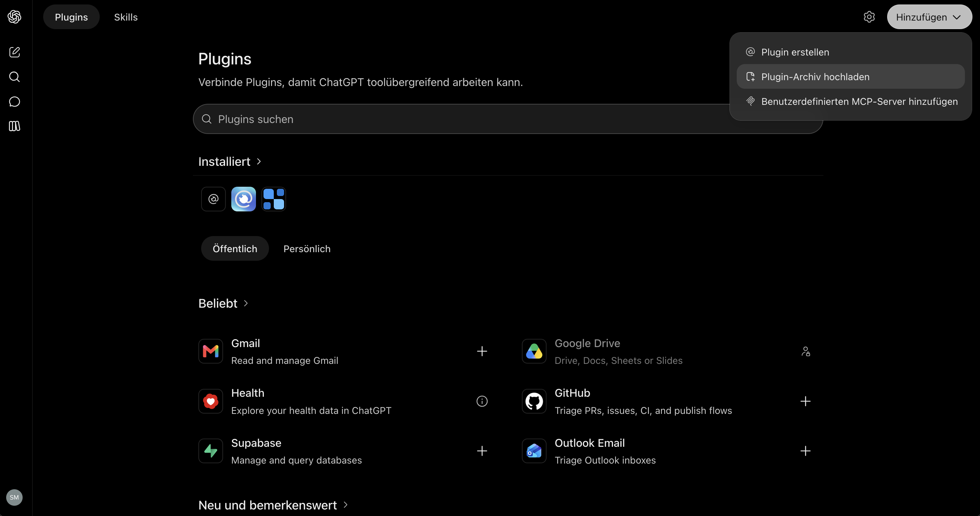Add the Supabase plugin with plus

[x=482, y=451]
